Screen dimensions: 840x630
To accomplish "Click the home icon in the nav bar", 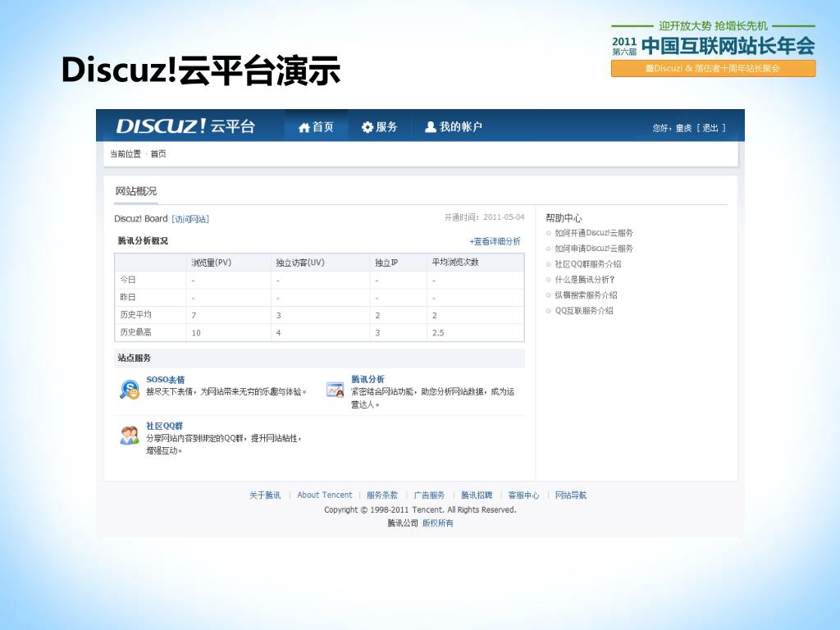I will [304, 127].
